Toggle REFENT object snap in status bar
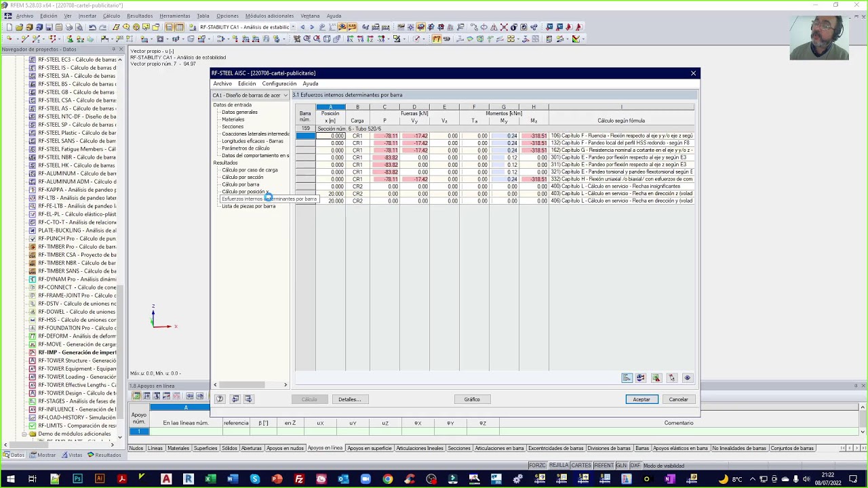The image size is (868, 488). click(604, 466)
